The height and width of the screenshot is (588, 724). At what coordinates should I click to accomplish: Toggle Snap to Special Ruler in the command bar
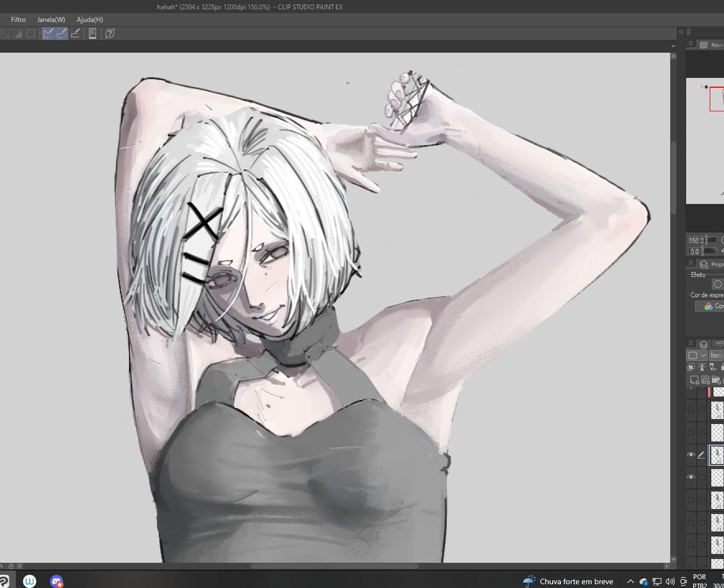coord(62,34)
